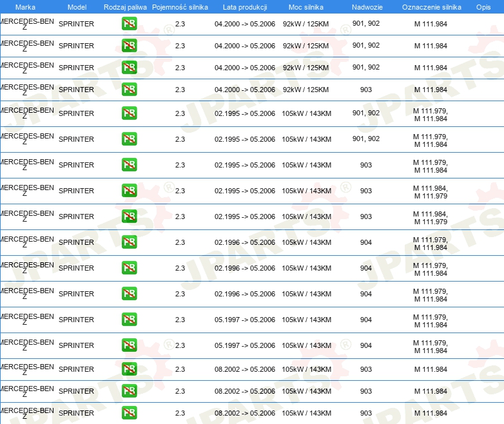Image resolution: width=504 pixels, height=424 pixels.
Task: Click the fuel icon in the second table row
Action: coord(129,46)
